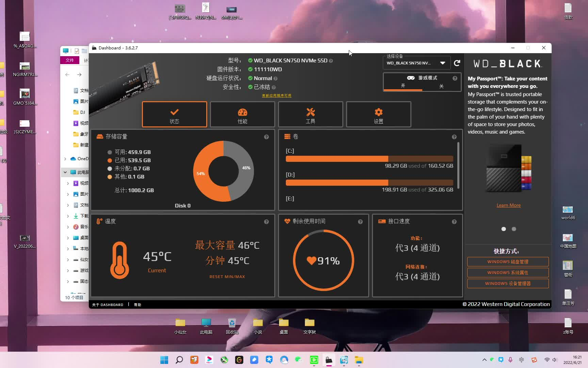Open help for 存储容量 panel

(x=266, y=137)
